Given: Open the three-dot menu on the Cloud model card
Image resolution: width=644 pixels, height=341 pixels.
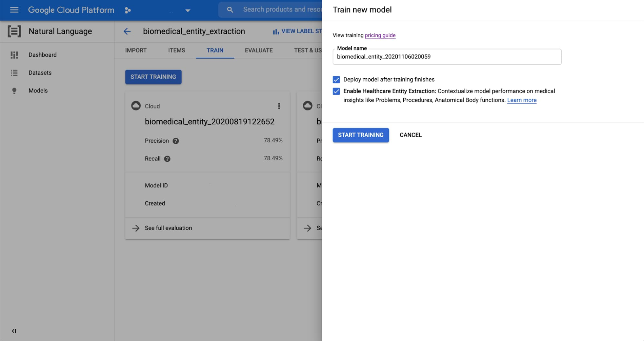Looking at the screenshot, I should pyautogui.click(x=279, y=106).
